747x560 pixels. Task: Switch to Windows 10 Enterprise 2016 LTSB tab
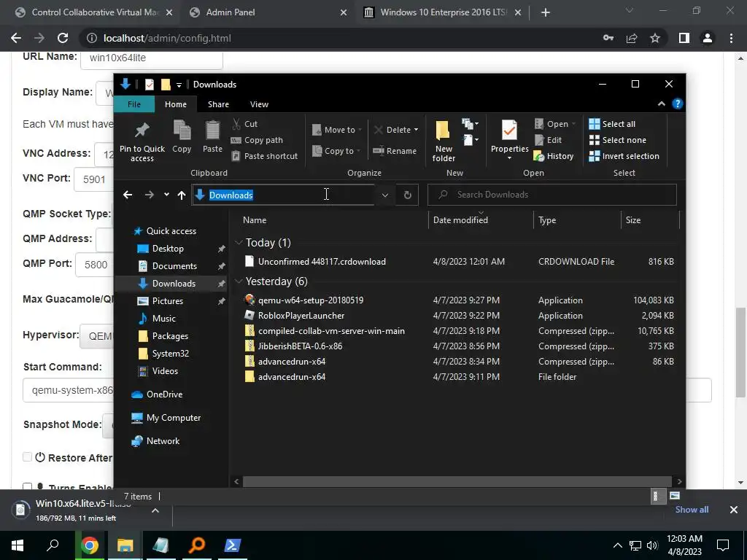pyautogui.click(x=444, y=12)
